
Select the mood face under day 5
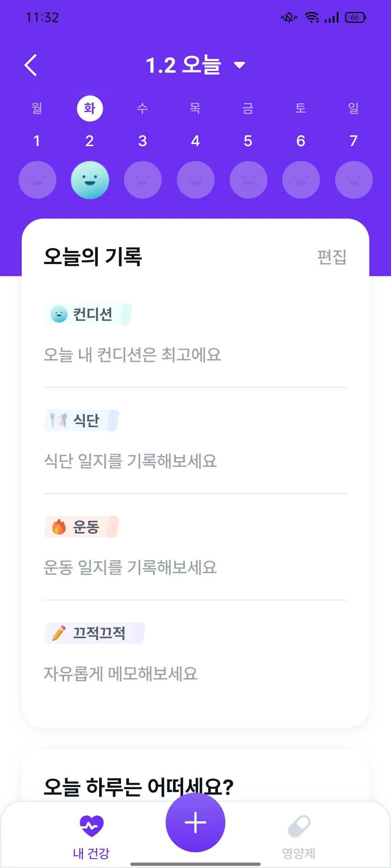pyautogui.click(x=248, y=180)
